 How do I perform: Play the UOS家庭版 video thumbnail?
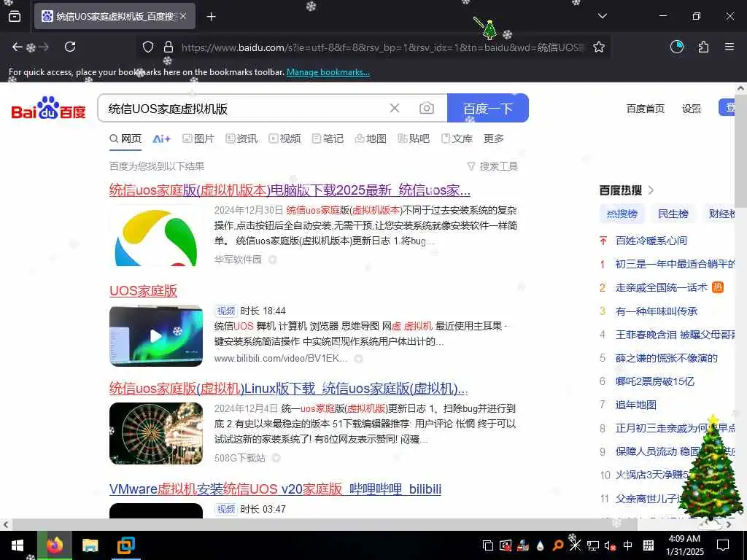point(156,335)
